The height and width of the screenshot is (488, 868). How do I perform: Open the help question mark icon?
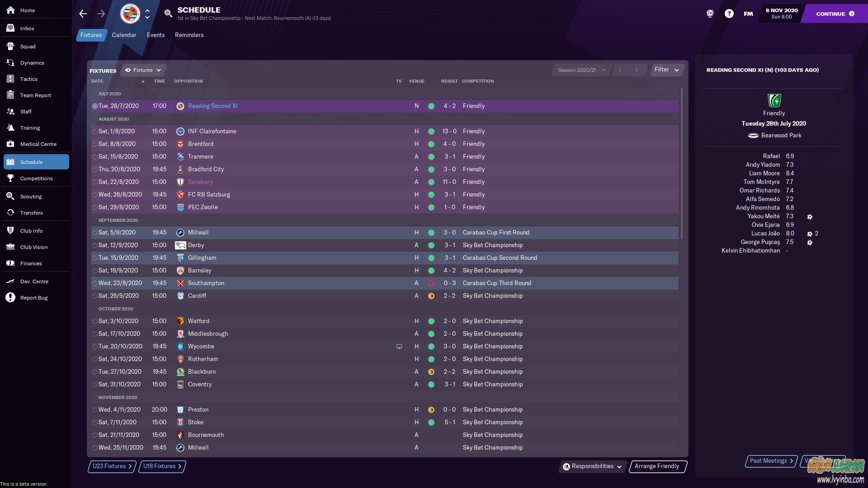729,14
